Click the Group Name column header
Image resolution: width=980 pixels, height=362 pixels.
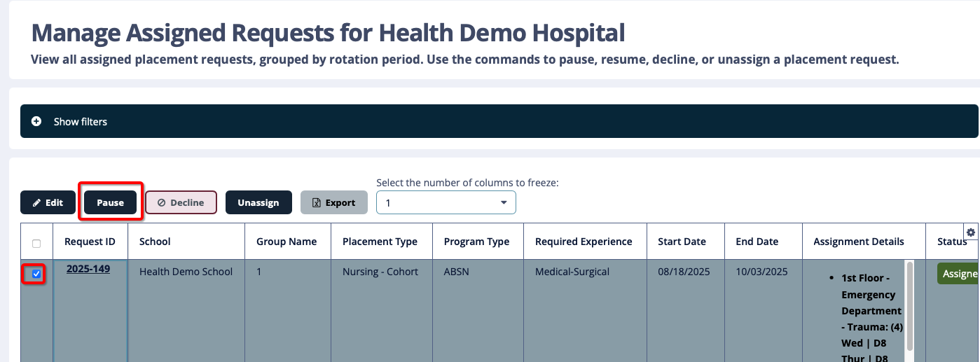point(288,242)
